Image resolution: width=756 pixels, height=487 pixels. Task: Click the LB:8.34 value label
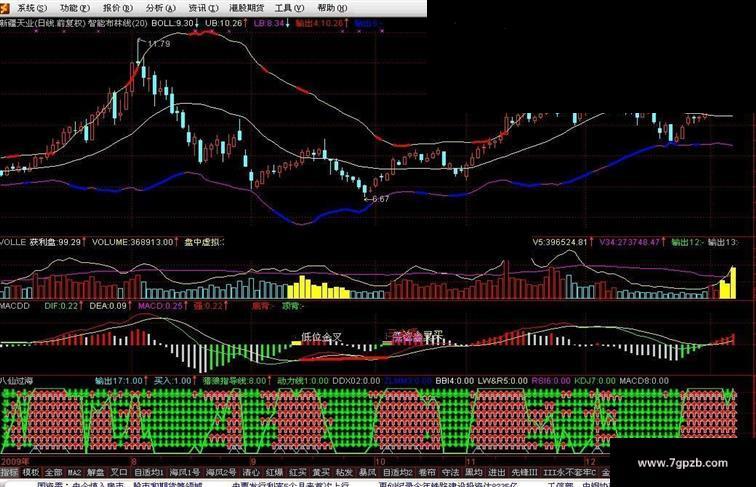coord(271,23)
